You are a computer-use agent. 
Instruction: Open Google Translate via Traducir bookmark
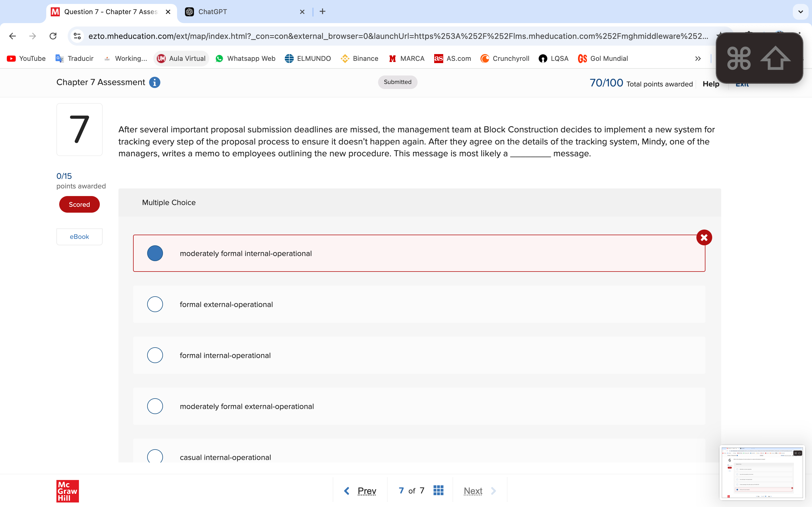[x=74, y=58]
